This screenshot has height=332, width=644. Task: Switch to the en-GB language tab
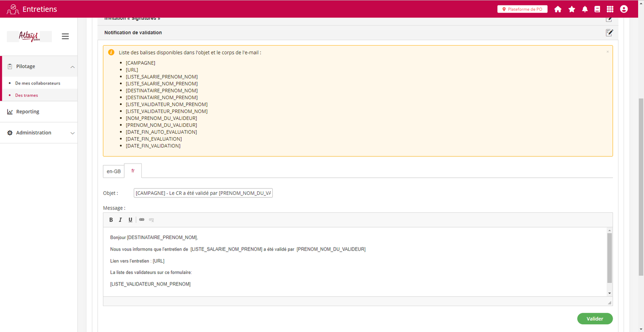[114, 172]
